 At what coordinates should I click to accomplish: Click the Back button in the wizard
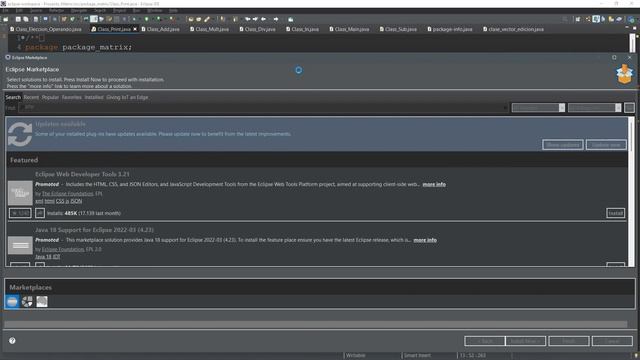tap(484, 341)
